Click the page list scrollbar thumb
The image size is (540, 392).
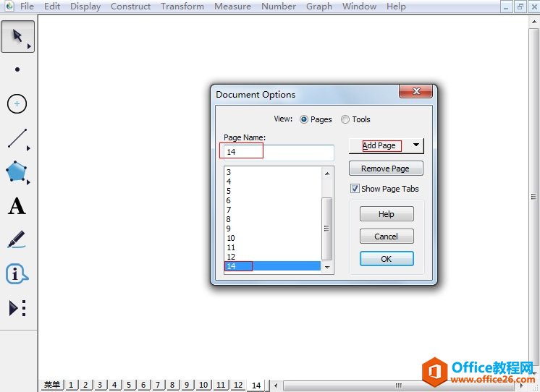pyautogui.click(x=327, y=229)
